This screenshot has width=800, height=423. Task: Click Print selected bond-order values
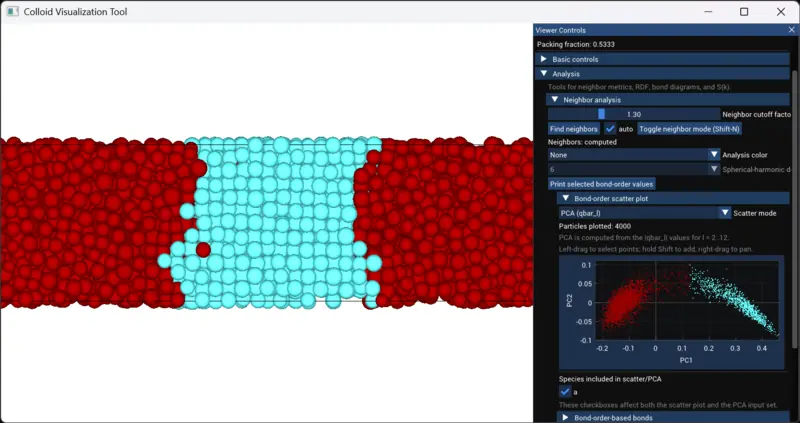(x=602, y=184)
